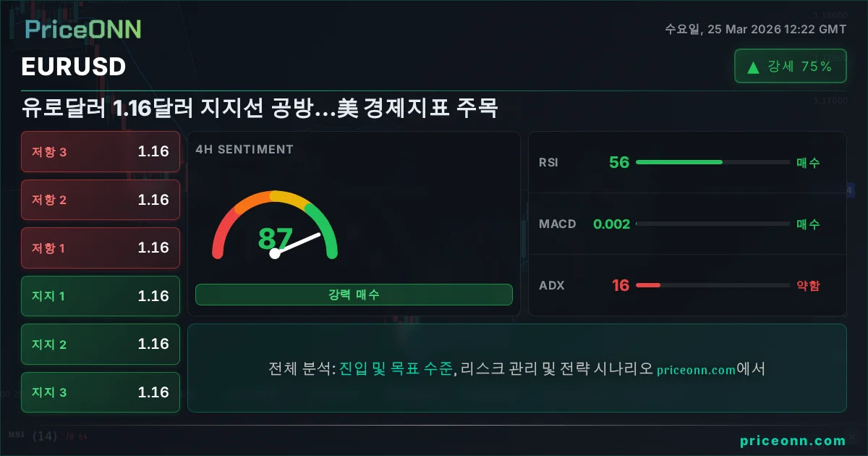Click the MACD indicator bar
868x456 pixels.
point(712,224)
